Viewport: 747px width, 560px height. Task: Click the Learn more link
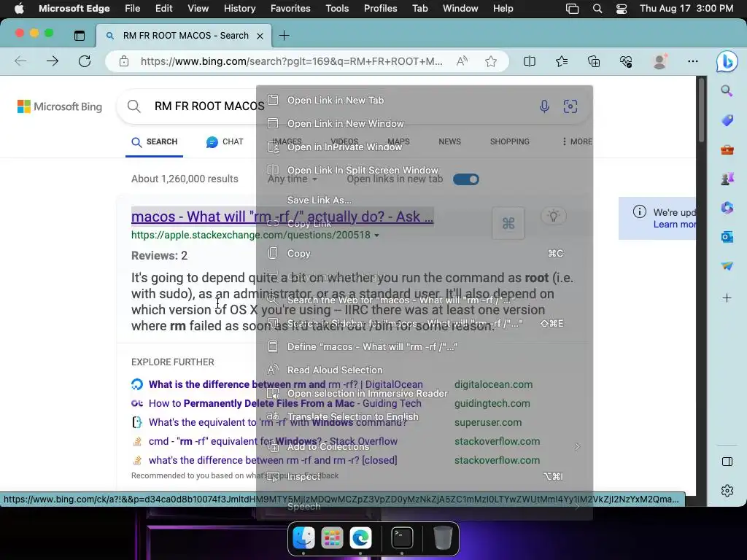[674, 225]
